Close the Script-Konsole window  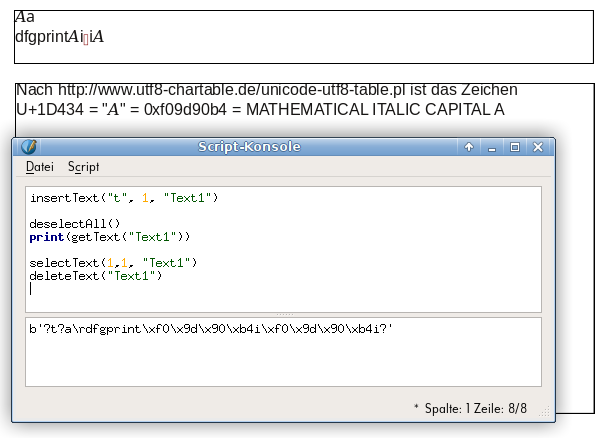pos(538,147)
